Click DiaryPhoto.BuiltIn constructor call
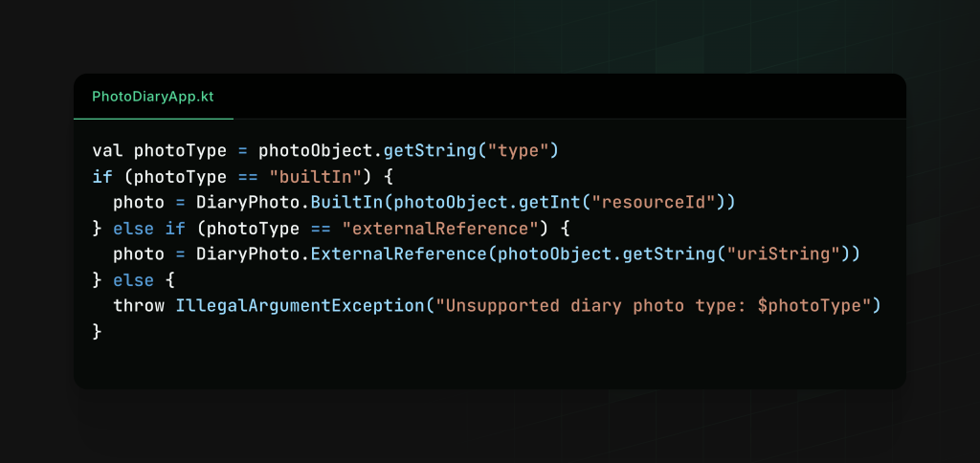Viewport: 980px width, 463px height. pos(290,203)
